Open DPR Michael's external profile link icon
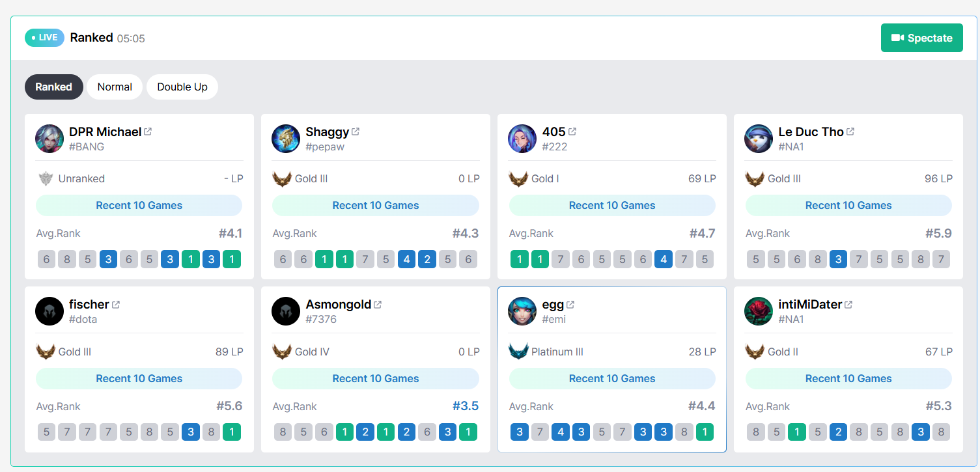 [148, 132]
